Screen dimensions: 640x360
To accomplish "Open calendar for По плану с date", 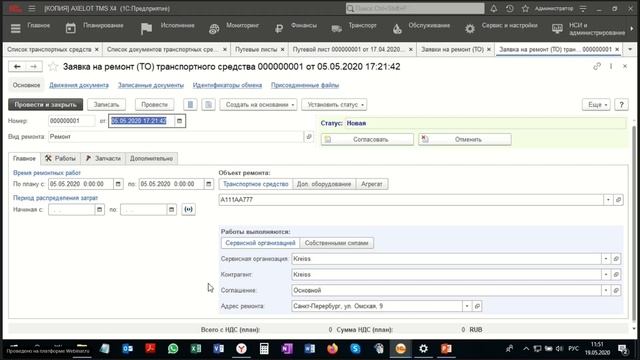I will coord(118,184).
